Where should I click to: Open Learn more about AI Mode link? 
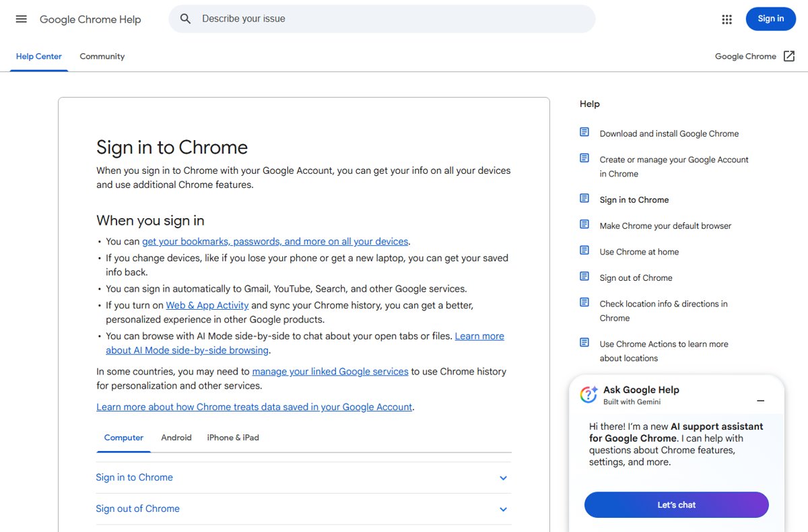point(305,343)
